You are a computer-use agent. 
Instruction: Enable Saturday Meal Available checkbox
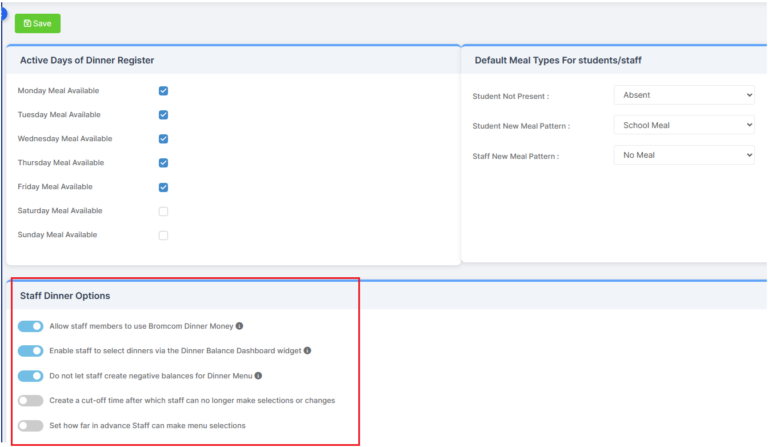[x=163, y=211]
